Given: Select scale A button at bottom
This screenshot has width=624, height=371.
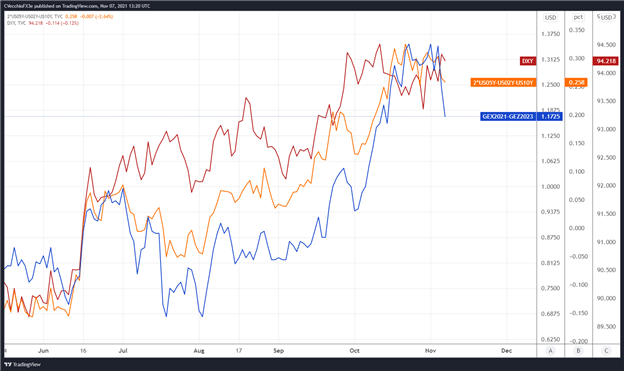Looking at the screenshot, I should click(551, 351).
